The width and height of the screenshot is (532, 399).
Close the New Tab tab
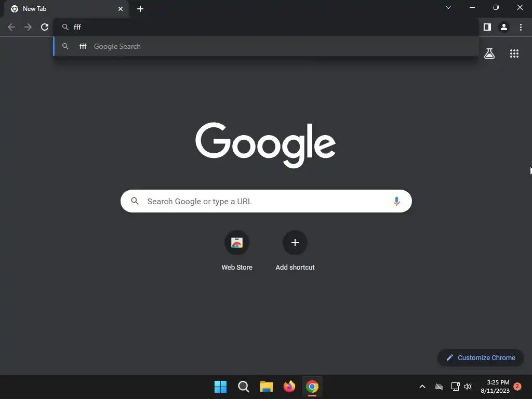(121, 9)
